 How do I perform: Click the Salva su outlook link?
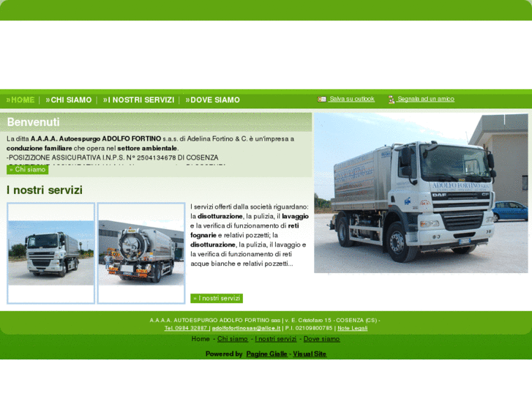coord(352,99)
